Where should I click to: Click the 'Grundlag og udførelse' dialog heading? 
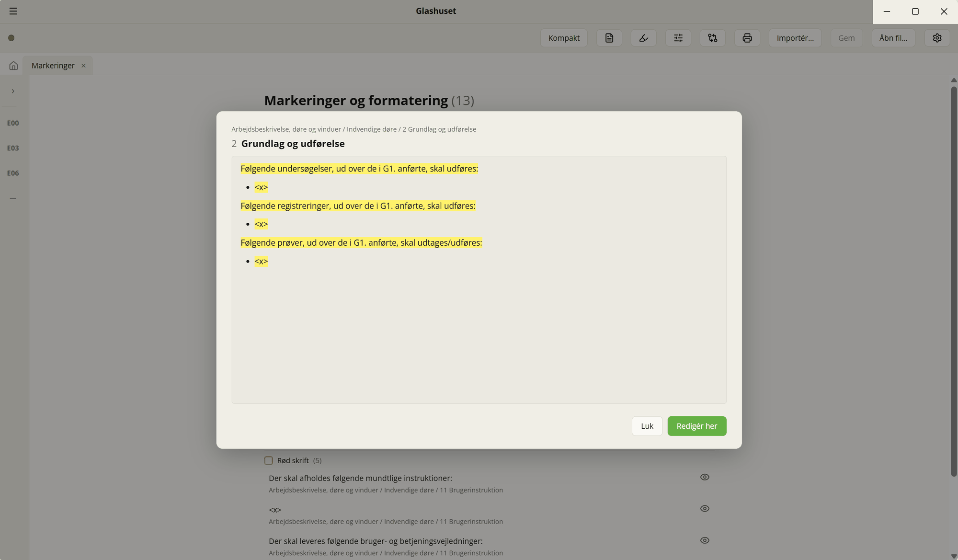293,144
